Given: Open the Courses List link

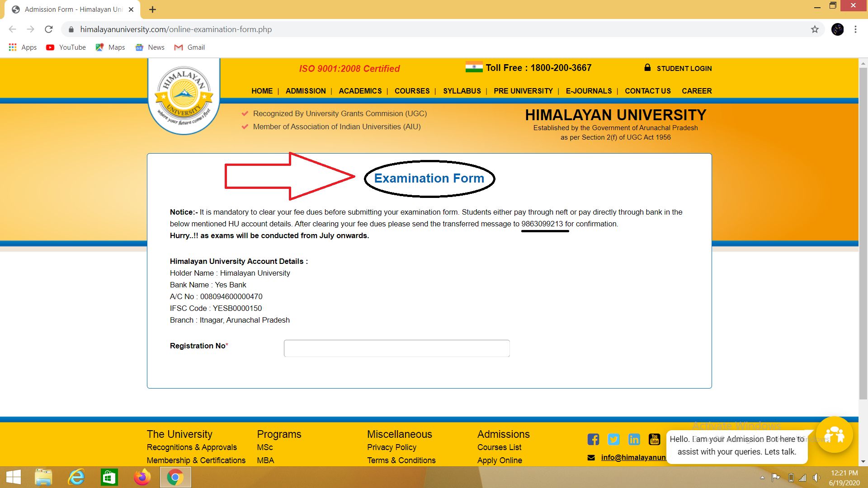Looking at the screenshot, I should [500, 447].
